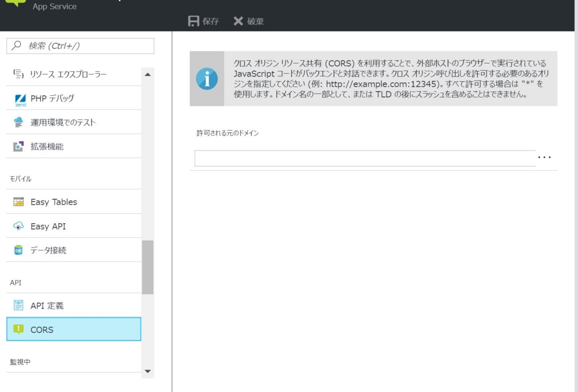Click the CORS green warning icon
578x392 pixels.
click(19, 329)
